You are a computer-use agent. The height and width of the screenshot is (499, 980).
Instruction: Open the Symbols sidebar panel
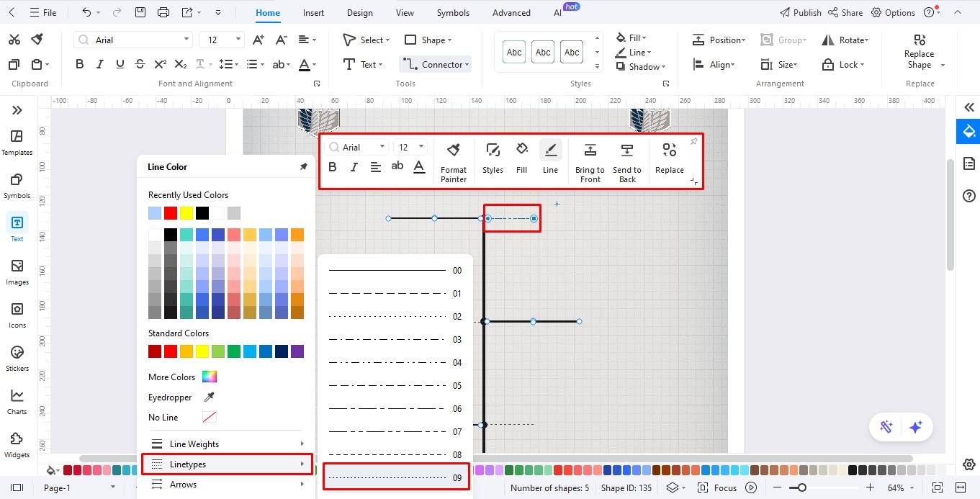(x=17, y=185)
